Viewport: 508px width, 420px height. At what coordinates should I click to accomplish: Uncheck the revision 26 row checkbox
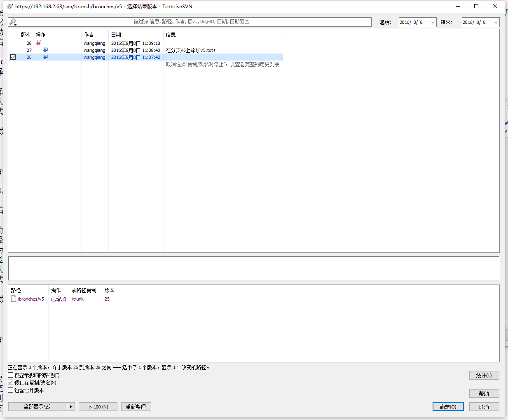pyautogui.click(x=13, y=57)
